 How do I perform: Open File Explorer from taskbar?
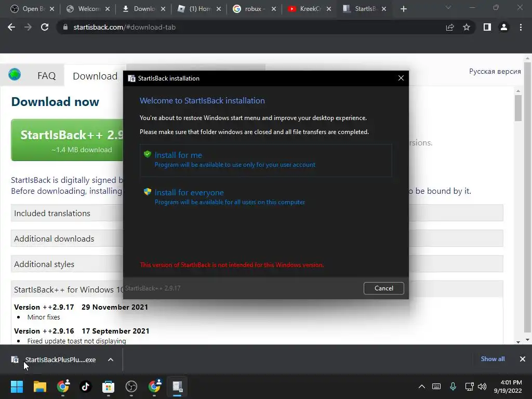(39, 386)
